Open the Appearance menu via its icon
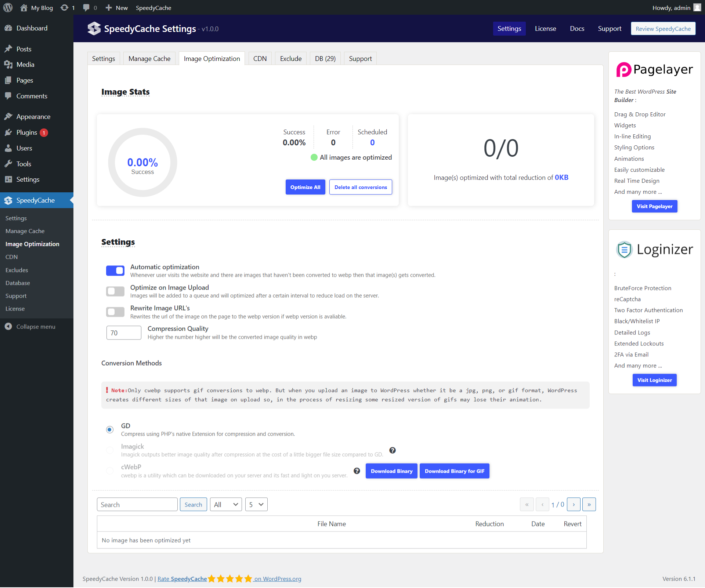 (9, 116)
